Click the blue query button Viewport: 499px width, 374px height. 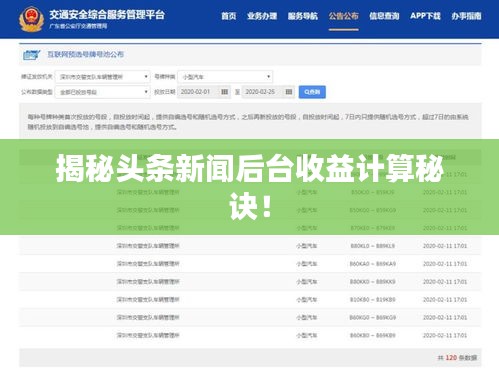tap(312, 92)
